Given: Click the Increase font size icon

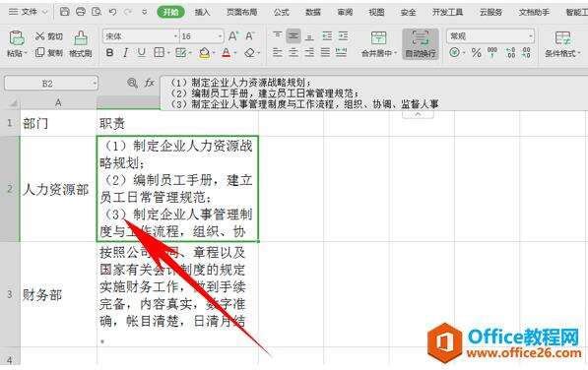Looking at the screenshot, I should (233, 36).
